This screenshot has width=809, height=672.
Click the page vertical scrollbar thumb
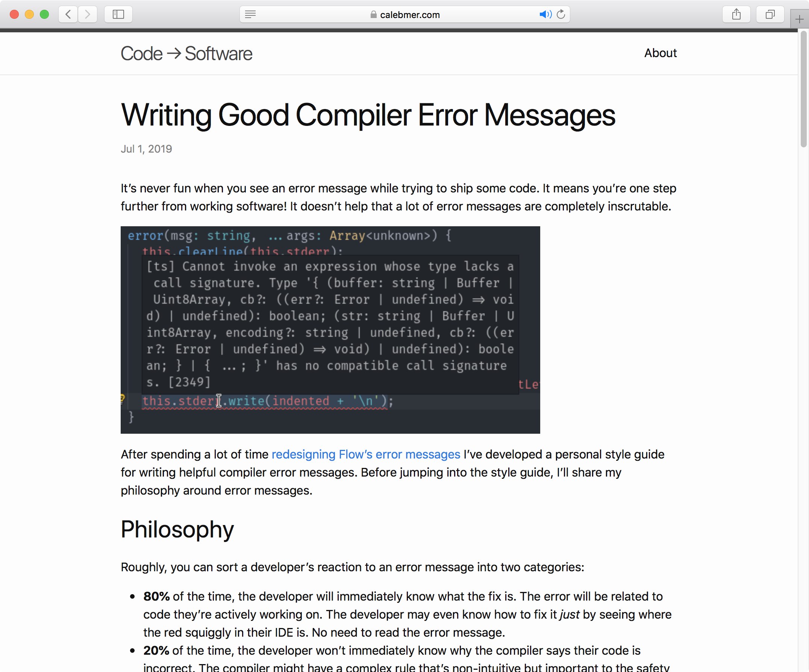point(803,89)
